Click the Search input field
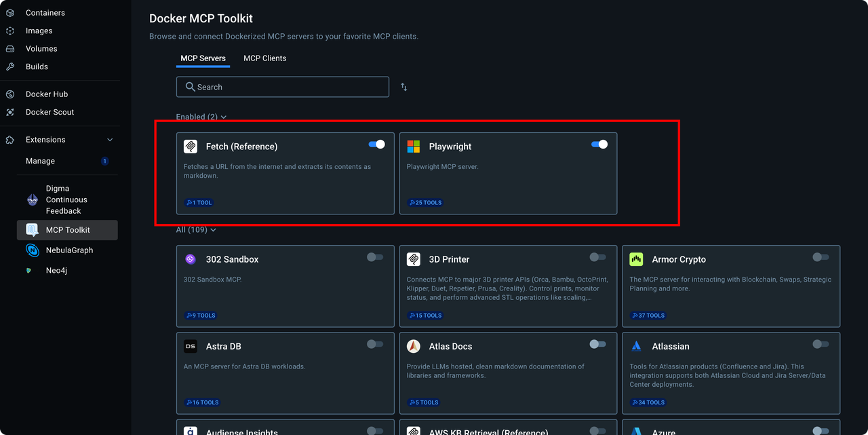This screenshot has height=435, width=868. click(283, 87)
